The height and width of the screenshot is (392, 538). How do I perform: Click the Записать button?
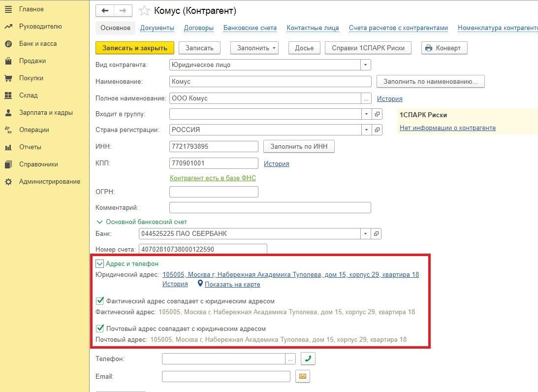[x=199, y=48]
